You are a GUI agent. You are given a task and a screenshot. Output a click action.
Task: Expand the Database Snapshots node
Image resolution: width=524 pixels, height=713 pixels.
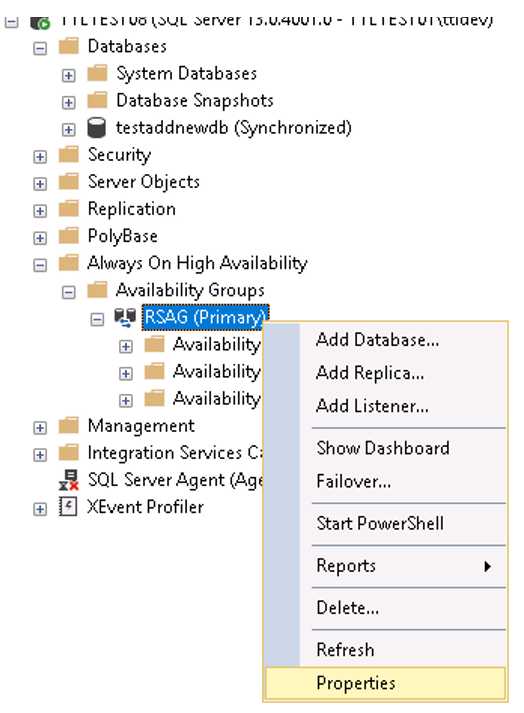click(69, 103)
